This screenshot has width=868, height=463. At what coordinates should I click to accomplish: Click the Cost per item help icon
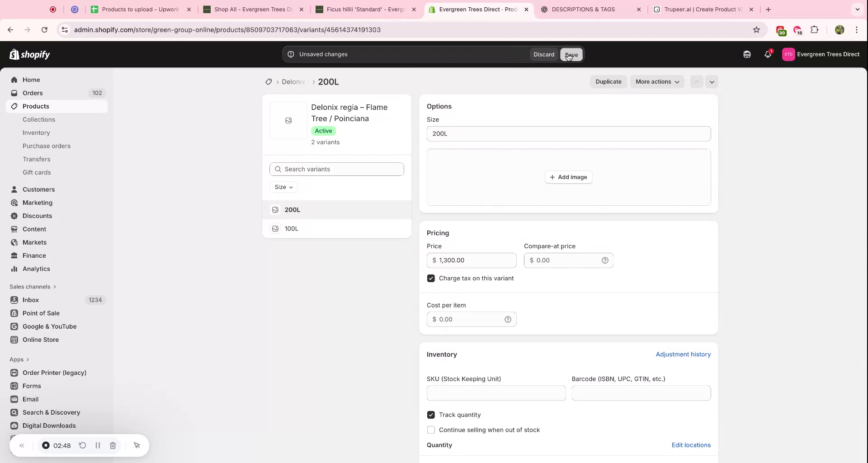click(x=508, y=319)
